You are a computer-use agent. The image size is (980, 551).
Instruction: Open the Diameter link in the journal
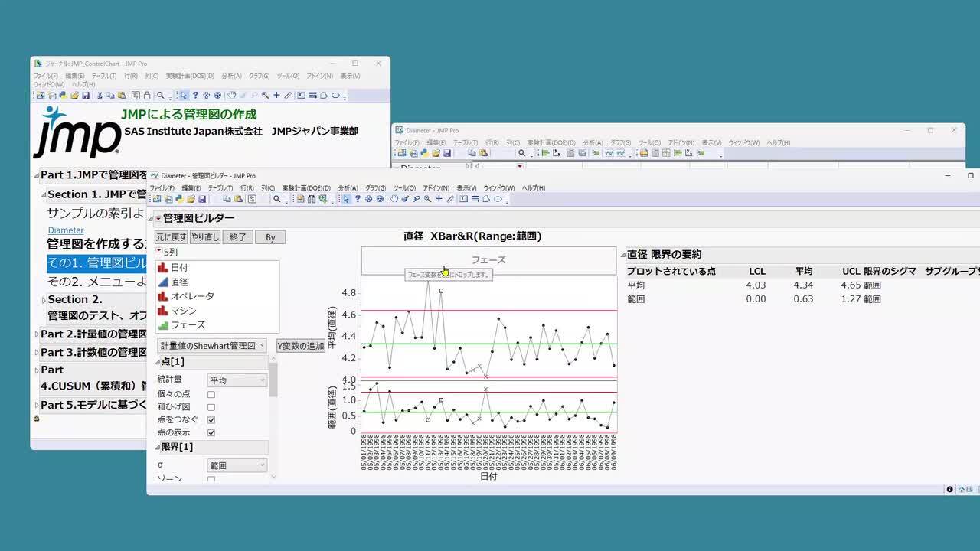coord(66,230)
